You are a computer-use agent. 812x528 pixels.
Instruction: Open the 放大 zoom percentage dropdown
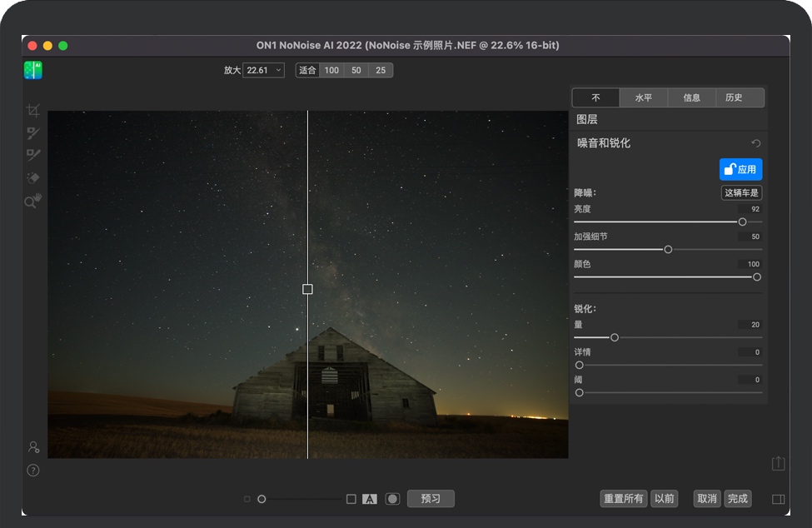pyautogui.click(x=263, y=71)
